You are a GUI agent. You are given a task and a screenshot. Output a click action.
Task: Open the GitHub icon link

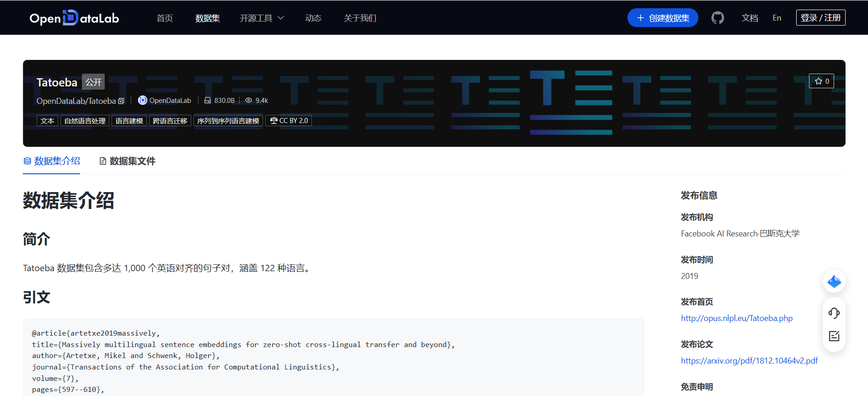(718, 18)
